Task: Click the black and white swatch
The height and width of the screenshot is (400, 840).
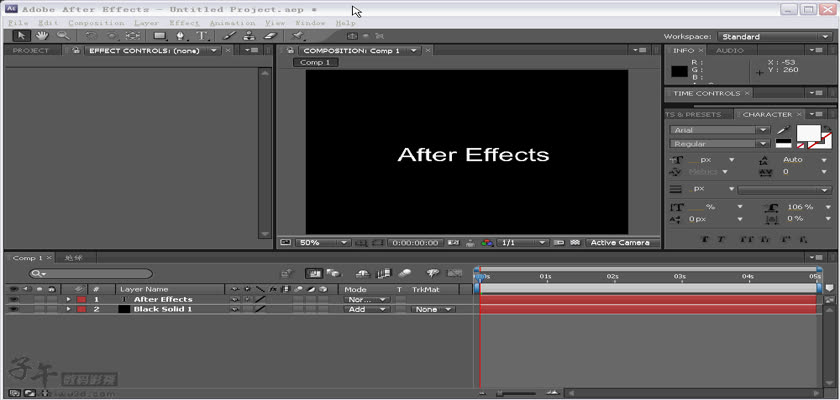Action: (784, 143)
